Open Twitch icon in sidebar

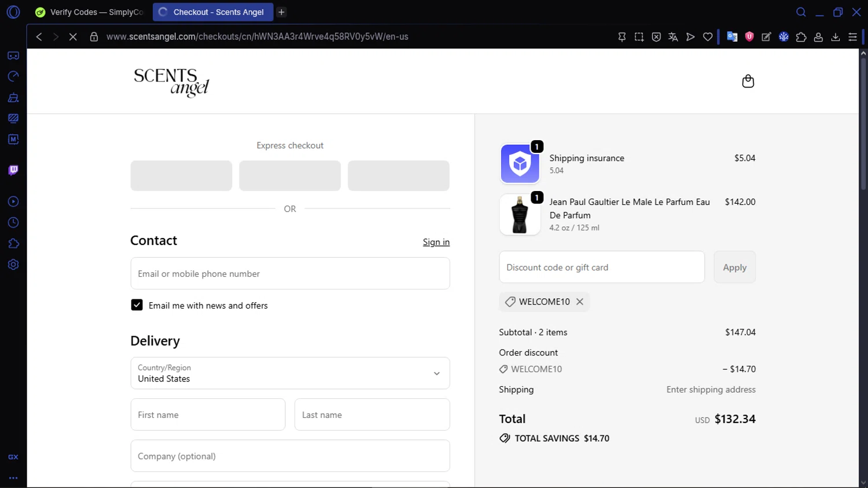pyautogui.click(x=13, y=170)
